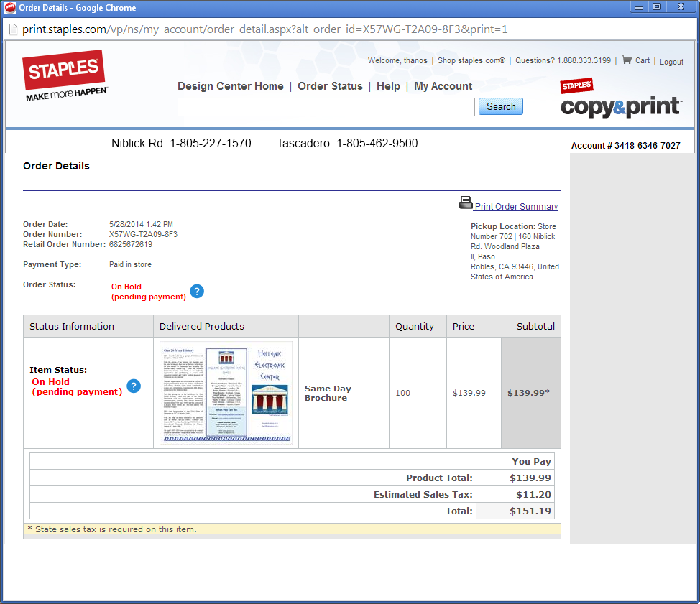Screen dimensions: 700x604
Task: Click the Logout link
Action: [671, 62]
